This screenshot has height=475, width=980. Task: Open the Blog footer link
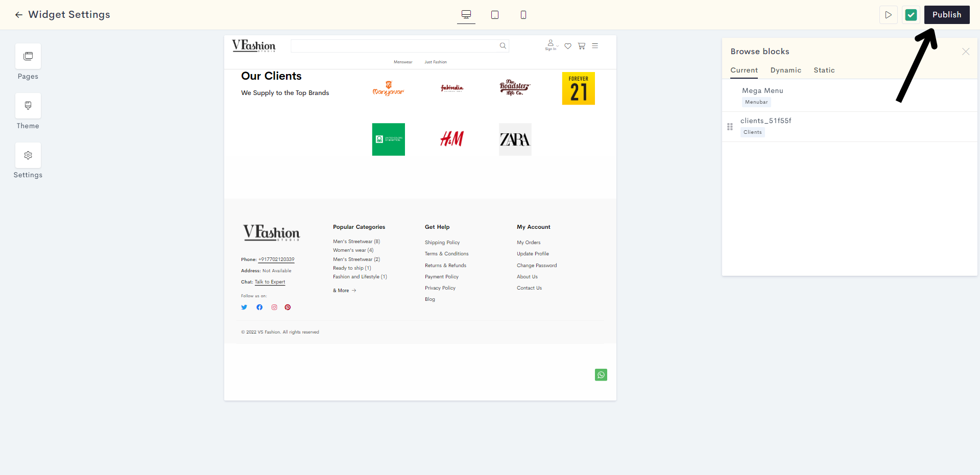coord(430,299)
